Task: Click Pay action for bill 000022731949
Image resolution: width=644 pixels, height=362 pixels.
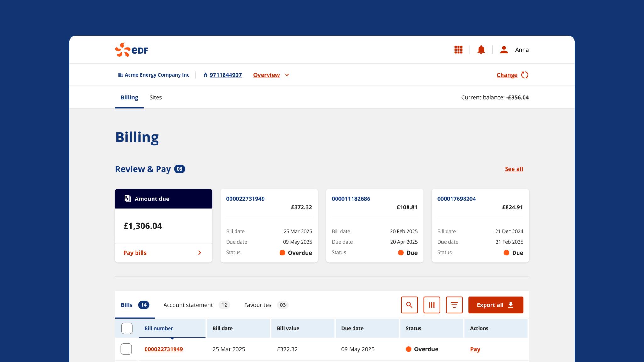Action: (475, 349)
